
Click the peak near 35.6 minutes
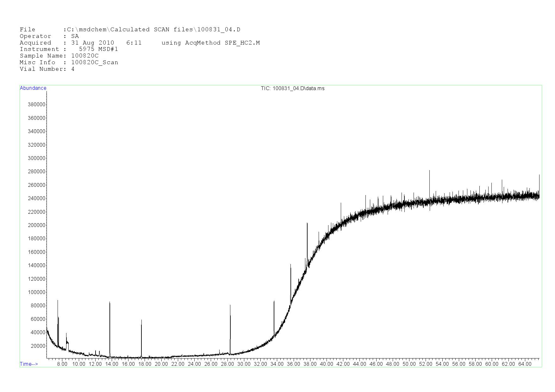[x=290, y=275]
